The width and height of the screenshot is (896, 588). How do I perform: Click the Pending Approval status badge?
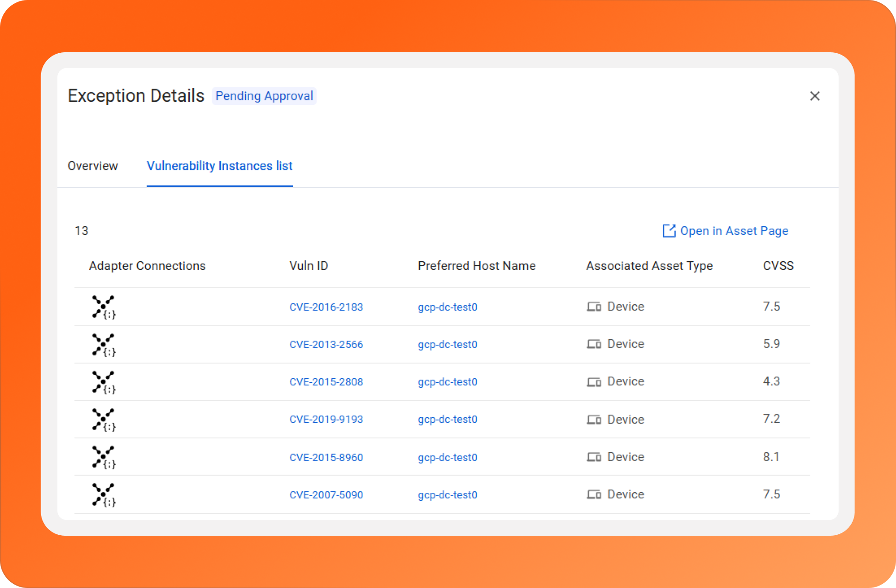[x=264, y=96]
